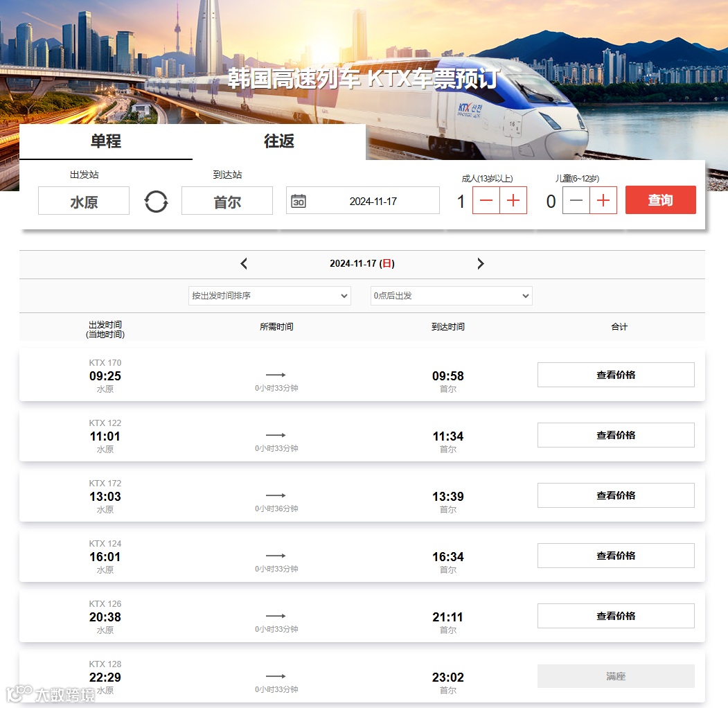Viewport: 728px width, 708px height.
Task: Open the calendar icon date picker
Action: click(x=298, y=201)
